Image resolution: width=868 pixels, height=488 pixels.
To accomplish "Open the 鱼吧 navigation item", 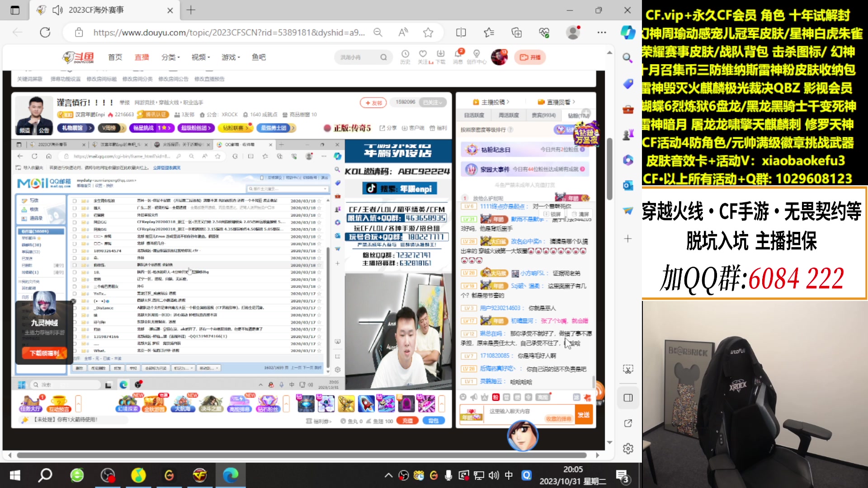I will click(x=259, y=57).
